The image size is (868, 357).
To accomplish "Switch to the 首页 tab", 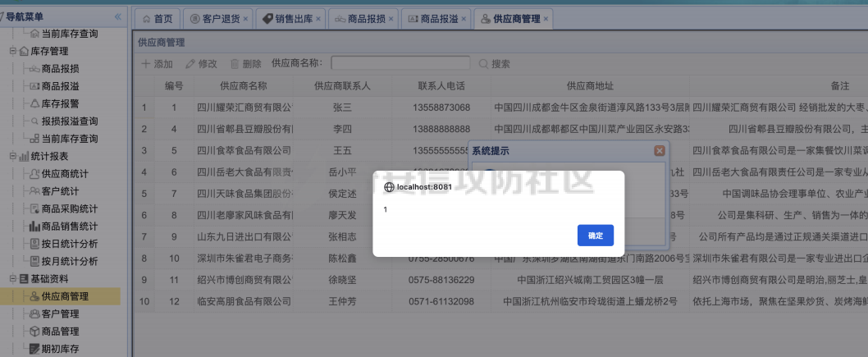I will click(x=158, y=19).
